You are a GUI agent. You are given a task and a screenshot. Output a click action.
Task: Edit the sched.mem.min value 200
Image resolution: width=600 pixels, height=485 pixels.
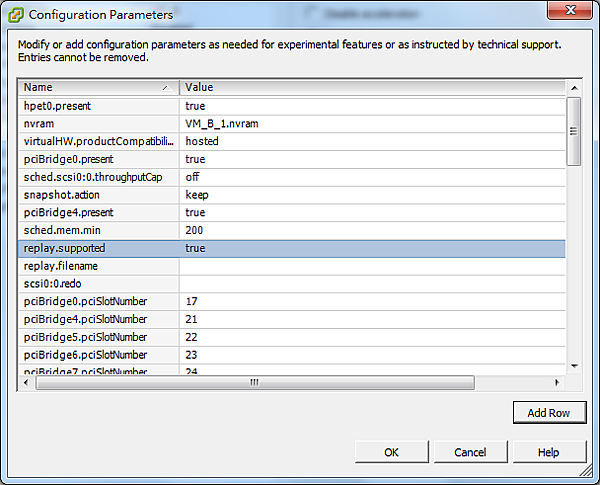click(372, 230)
